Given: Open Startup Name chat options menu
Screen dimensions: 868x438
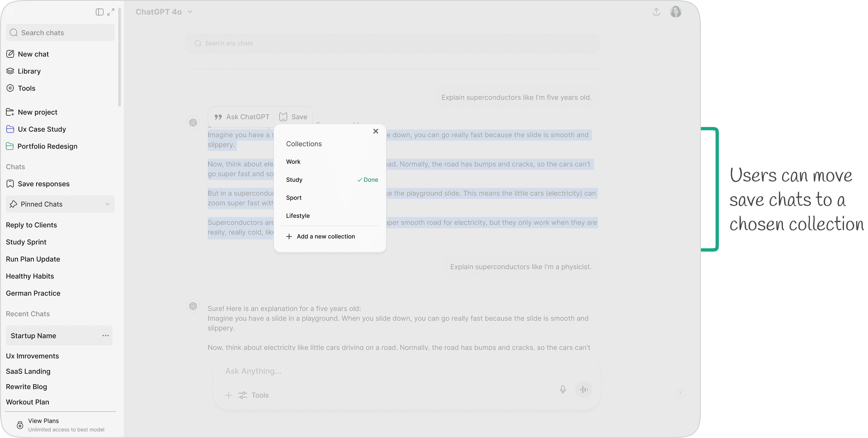Looking at the screenshot, I should [x=106, y=336].
